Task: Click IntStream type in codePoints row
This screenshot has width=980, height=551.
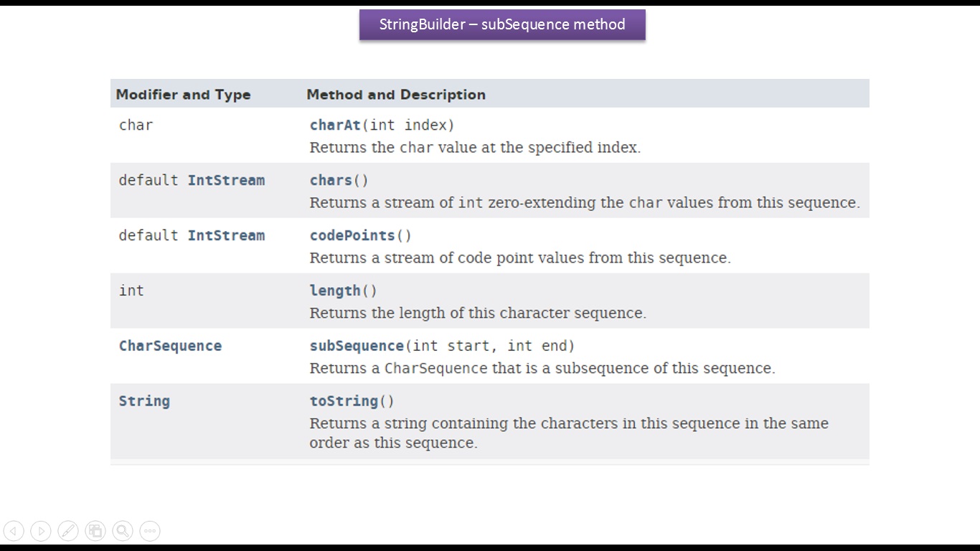Action: [x=226, y=235]
